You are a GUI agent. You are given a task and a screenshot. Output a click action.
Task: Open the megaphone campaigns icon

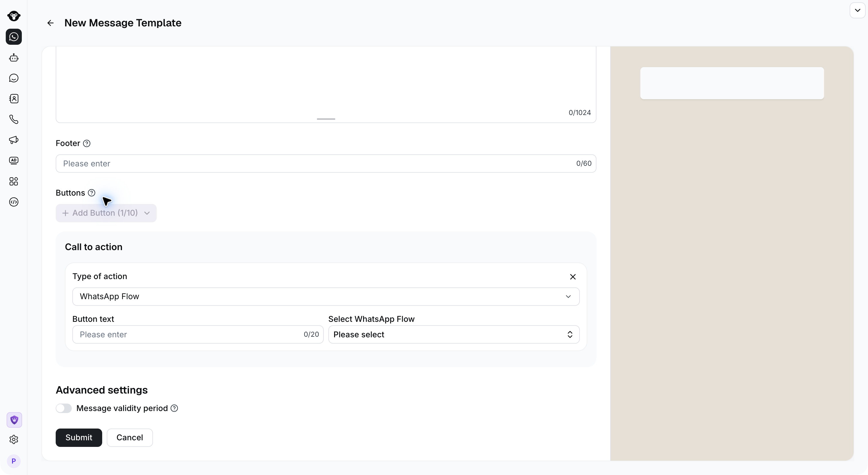14,140
